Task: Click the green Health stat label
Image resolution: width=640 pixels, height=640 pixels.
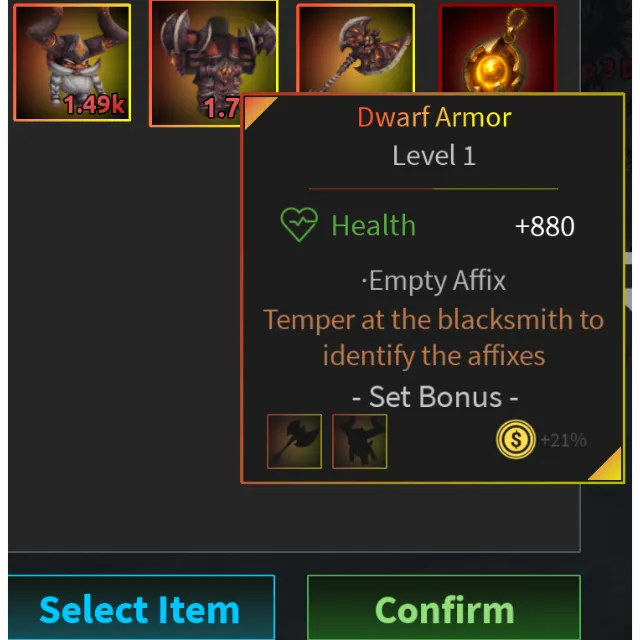Action: [373, 225]
